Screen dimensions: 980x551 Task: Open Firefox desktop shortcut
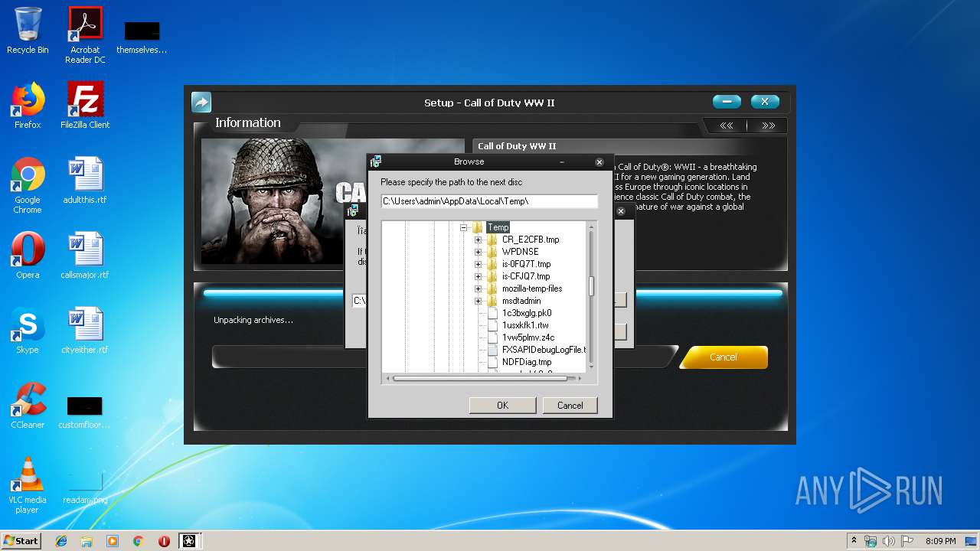(28, 106)
